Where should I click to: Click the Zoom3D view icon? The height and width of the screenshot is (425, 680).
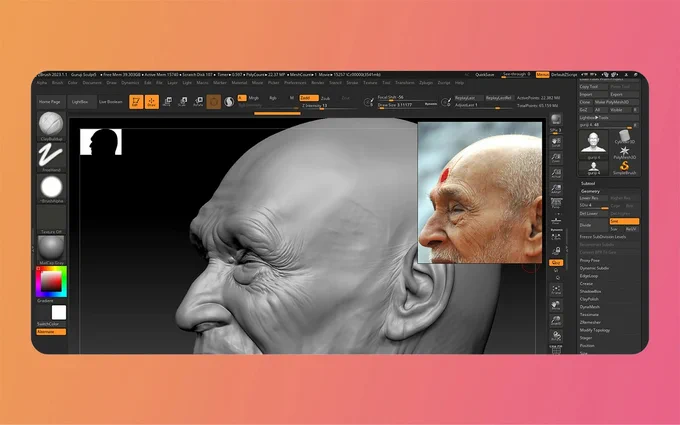pyautogui.click(x=556, y=321)
